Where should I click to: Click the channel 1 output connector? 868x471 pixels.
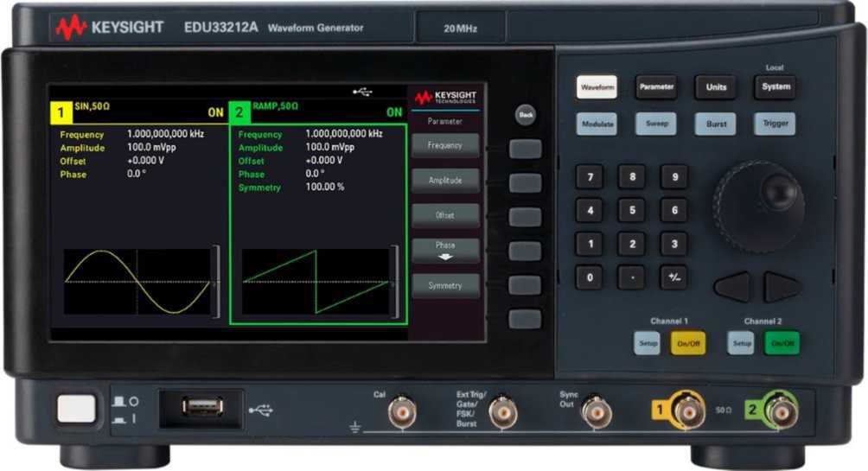click(x=687, y=411)
